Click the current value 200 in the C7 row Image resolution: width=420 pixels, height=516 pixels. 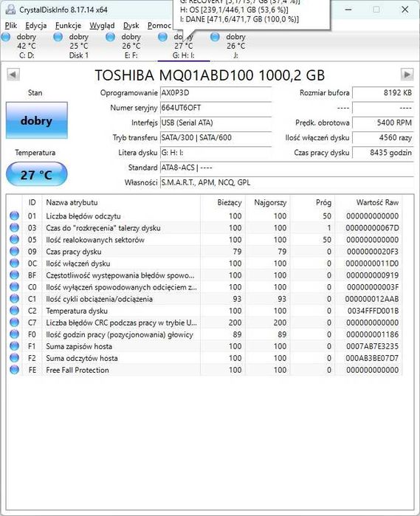point(235,323)
